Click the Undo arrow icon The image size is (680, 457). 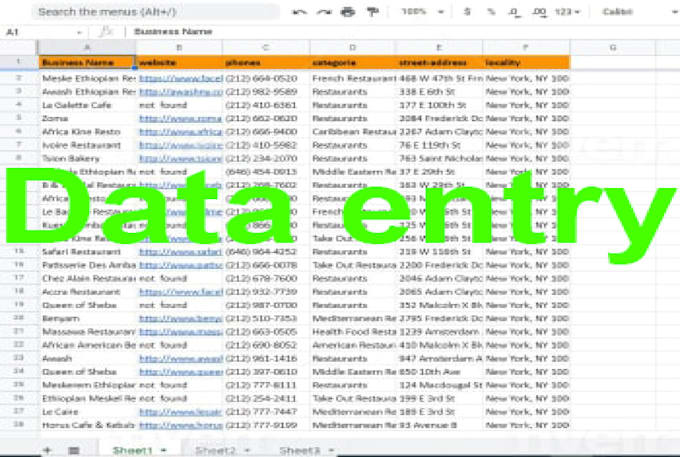[299, 12]
